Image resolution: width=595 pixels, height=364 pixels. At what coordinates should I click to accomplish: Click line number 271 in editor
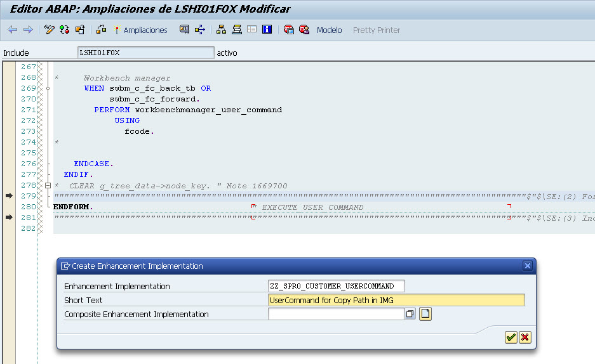click(29, 110)
